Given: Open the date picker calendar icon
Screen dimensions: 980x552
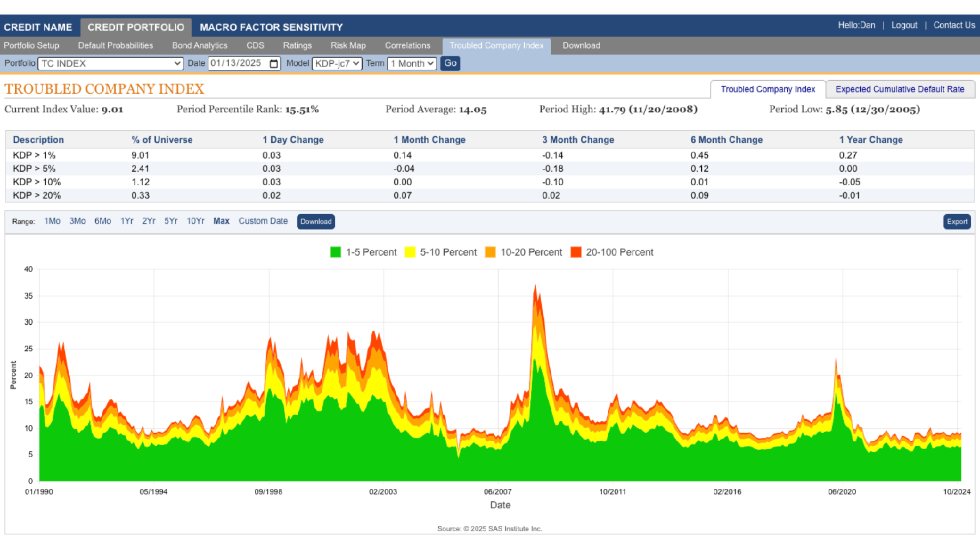Looking at the screenshot, I should 273,63.
